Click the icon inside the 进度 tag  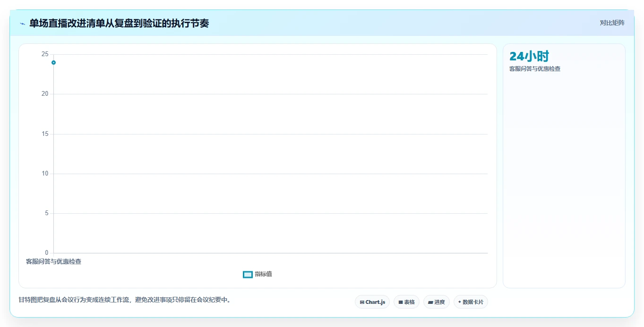430,302
